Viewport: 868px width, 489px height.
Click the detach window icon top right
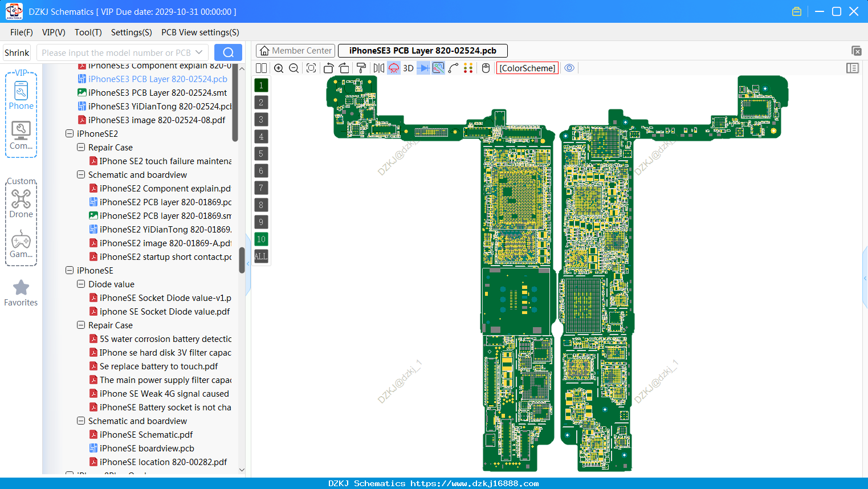click(x=856, y=51)
